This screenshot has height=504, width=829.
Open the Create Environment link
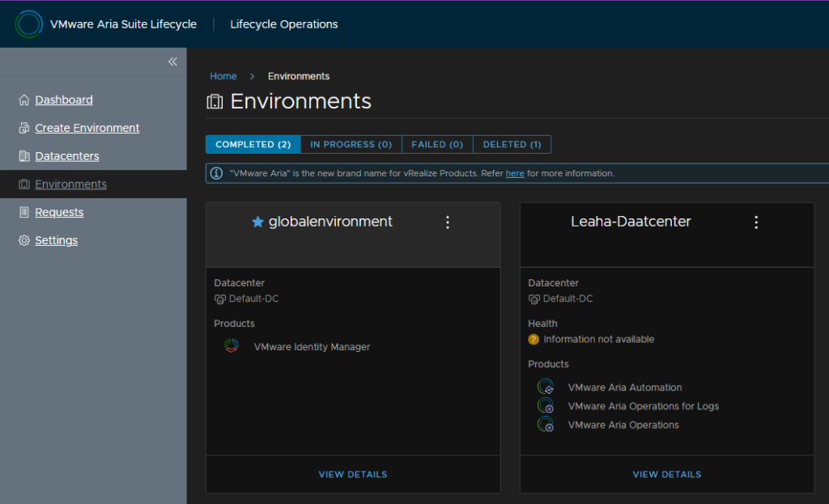(87, 128)
